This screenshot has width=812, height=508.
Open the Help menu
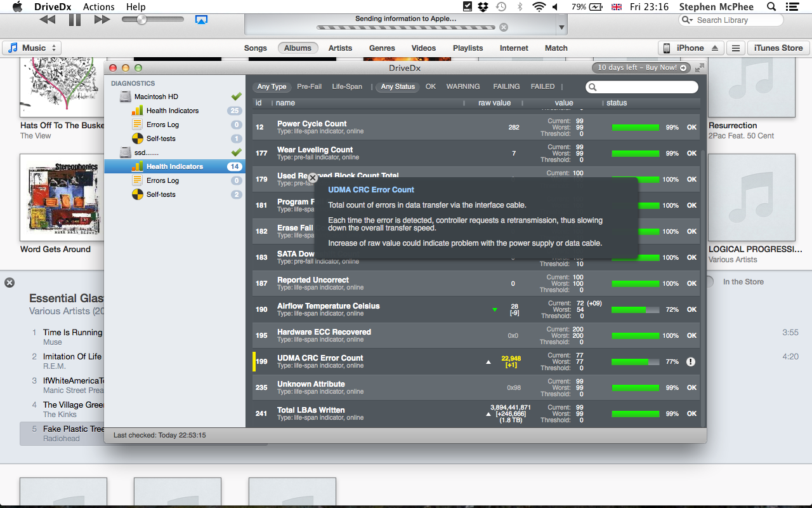point(136,6)
